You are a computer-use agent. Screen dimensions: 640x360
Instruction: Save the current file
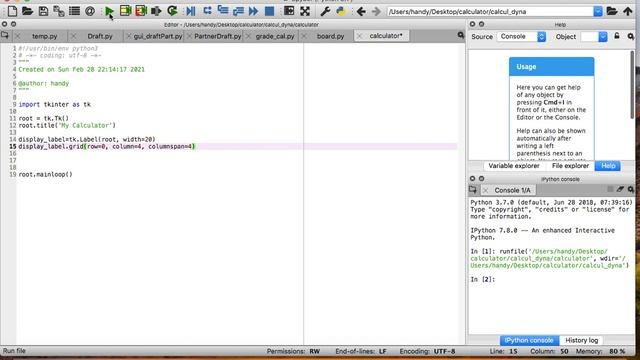click(43, 11)
